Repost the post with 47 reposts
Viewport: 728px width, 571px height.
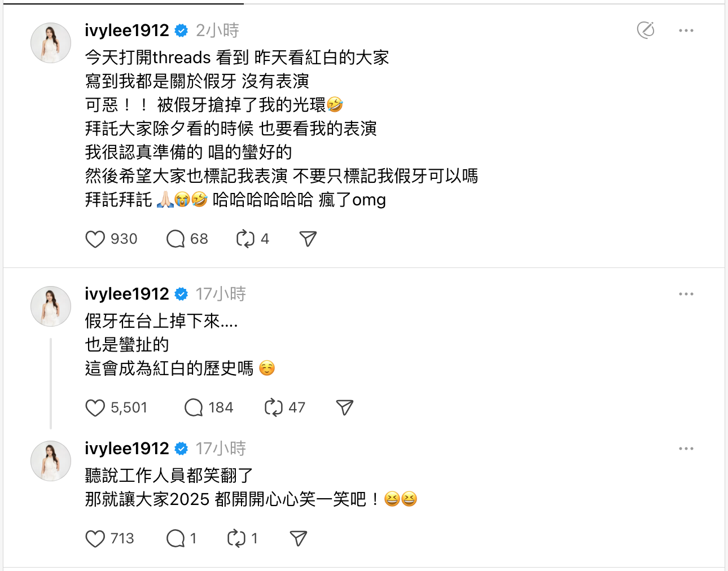click(274, 408)
